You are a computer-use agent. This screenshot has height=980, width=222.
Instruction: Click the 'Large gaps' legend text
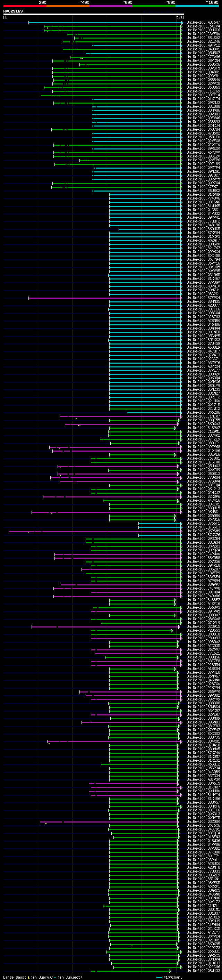pyautogui.click(x=15, y=977)
